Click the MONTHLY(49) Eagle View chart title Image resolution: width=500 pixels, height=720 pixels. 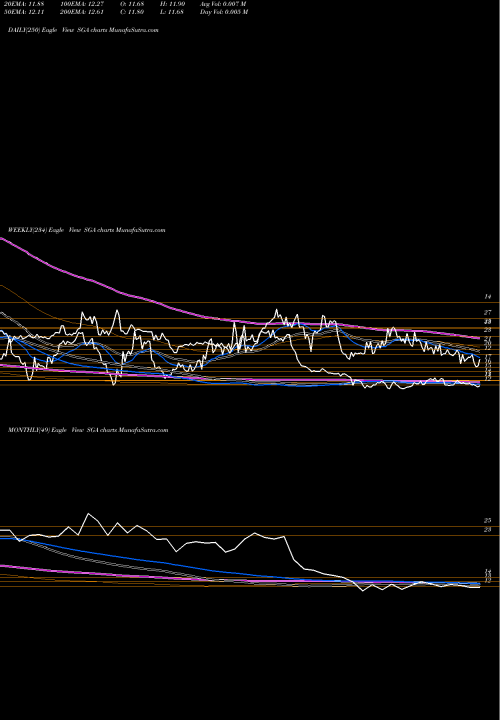click(88, 430)
